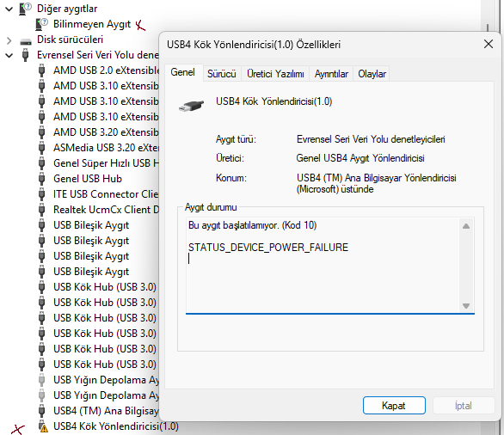Image resolution: width=504 pixels, height=435 pixels.
Task: Select the Diğer aygıtlar category icon
Action: (x=25, y=9)
